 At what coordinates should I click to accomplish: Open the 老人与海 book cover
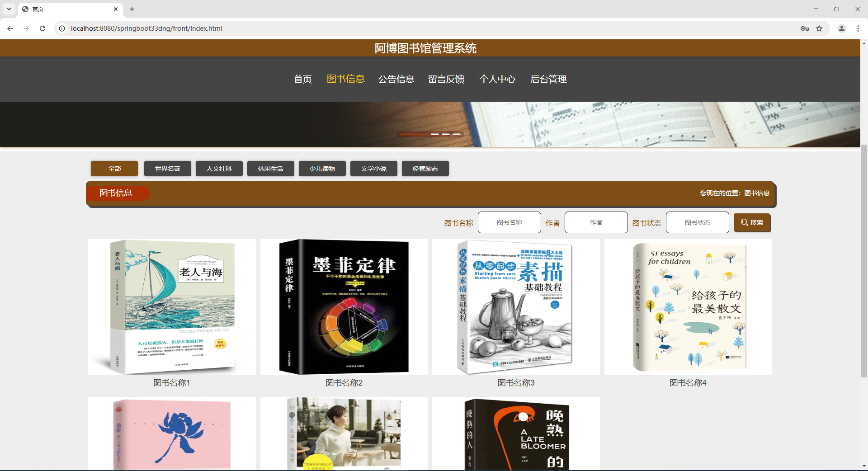[x=172, y=307]
